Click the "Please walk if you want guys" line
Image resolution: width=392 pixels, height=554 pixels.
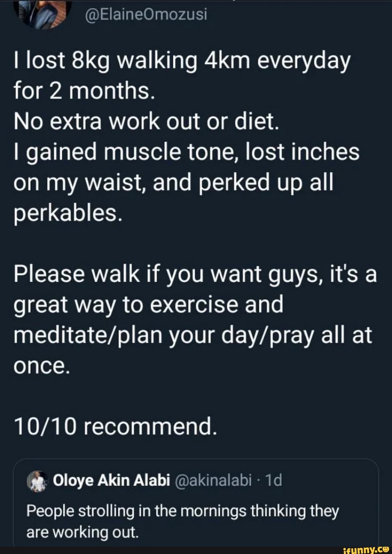tap(195, 274)
